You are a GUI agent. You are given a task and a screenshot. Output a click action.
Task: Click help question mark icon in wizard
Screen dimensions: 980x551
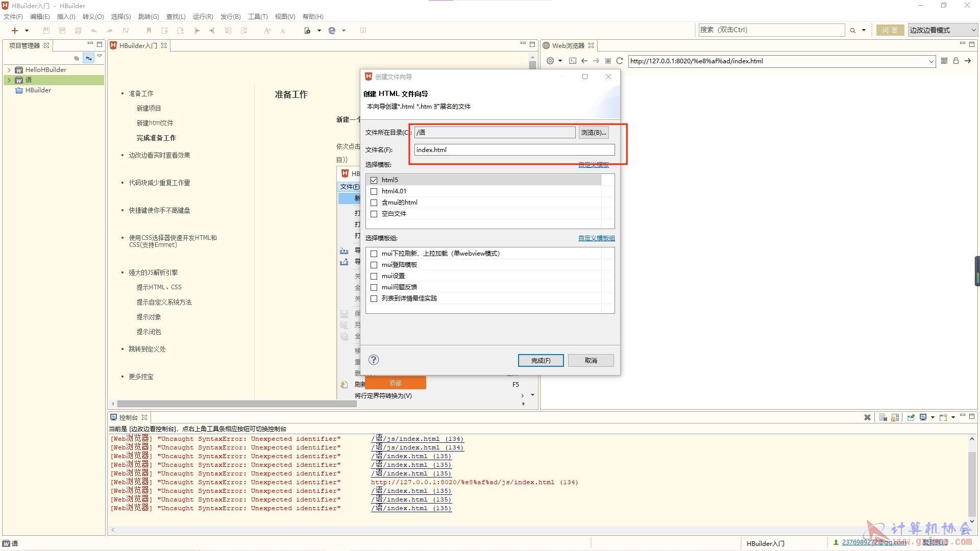pyautogui.click(x=374, y=360)
